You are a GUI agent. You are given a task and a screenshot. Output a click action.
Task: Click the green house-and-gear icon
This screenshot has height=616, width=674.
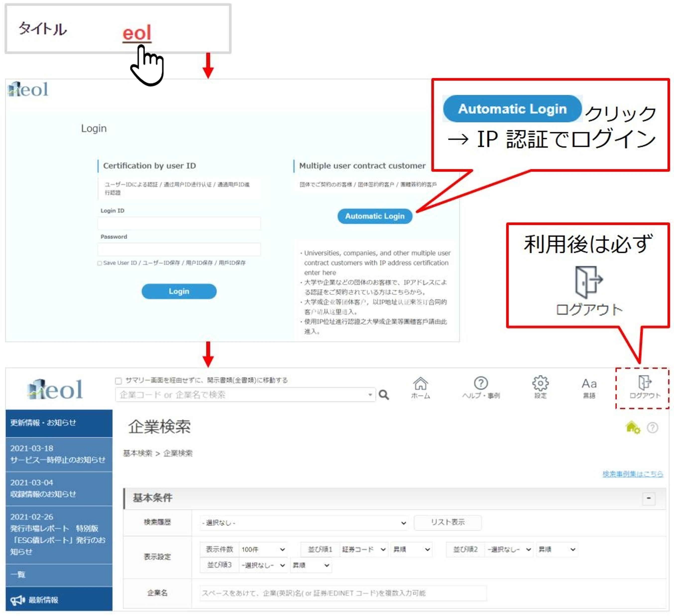(x=632, y=428)
